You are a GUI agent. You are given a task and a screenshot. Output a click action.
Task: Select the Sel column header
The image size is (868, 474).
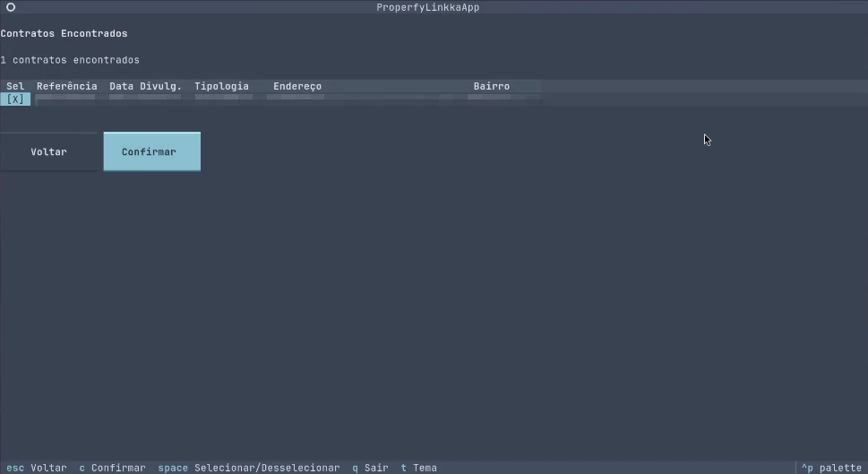click(15, 86)
